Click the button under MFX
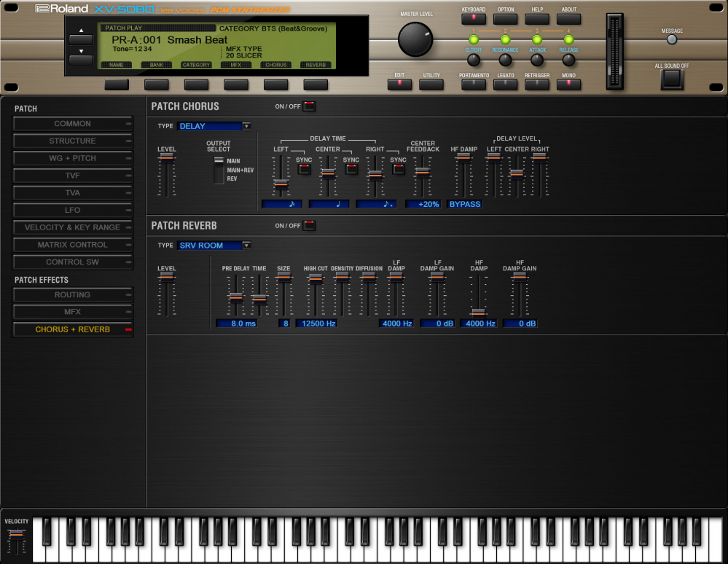This screenshot has width=728, height=564. (x=236, y=85)
